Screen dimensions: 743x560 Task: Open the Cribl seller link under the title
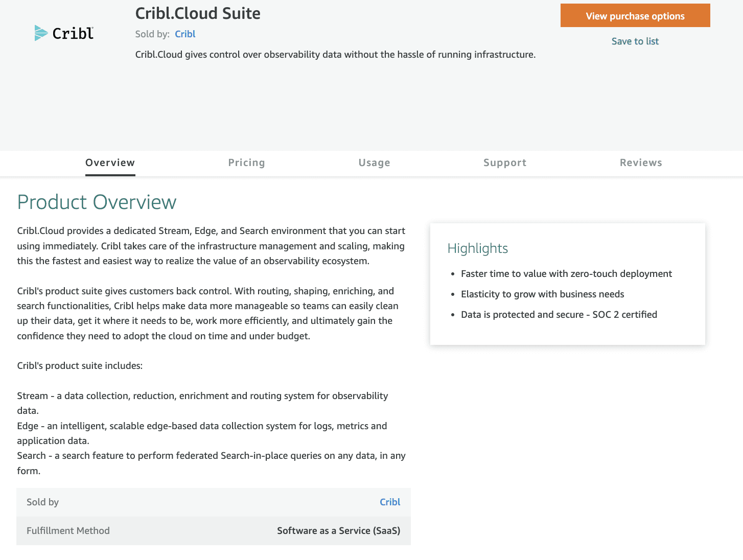tap(185, 34)
